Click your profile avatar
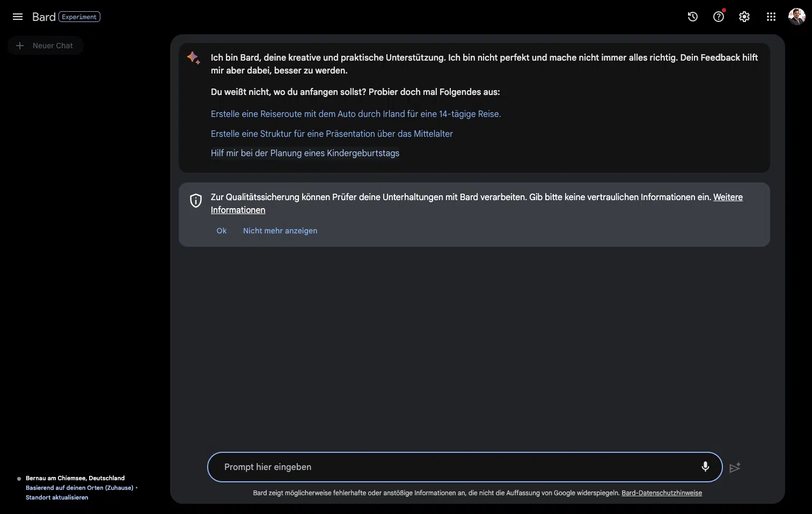 [x=797, y=17]
